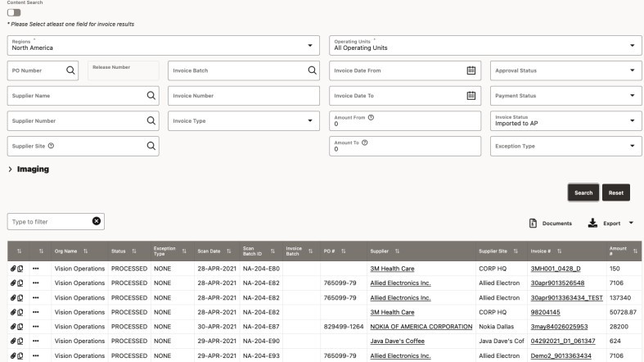
Task: Expand the Imaging section
Action: click(x=10, y=169)
